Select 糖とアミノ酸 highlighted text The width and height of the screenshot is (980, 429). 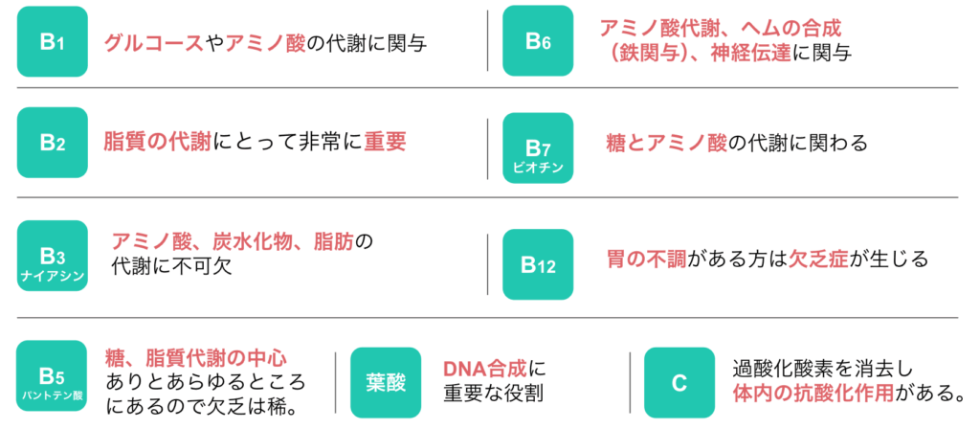(667, 144)
